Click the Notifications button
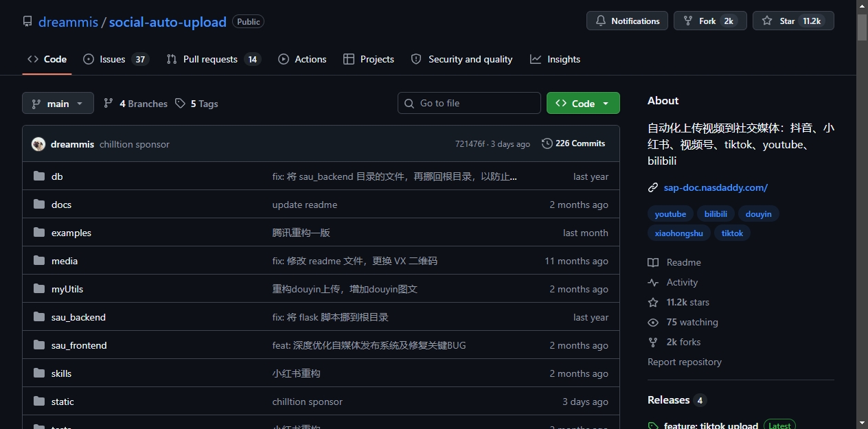The height and width of the screenshot is (429, 868). pos(627,21)
